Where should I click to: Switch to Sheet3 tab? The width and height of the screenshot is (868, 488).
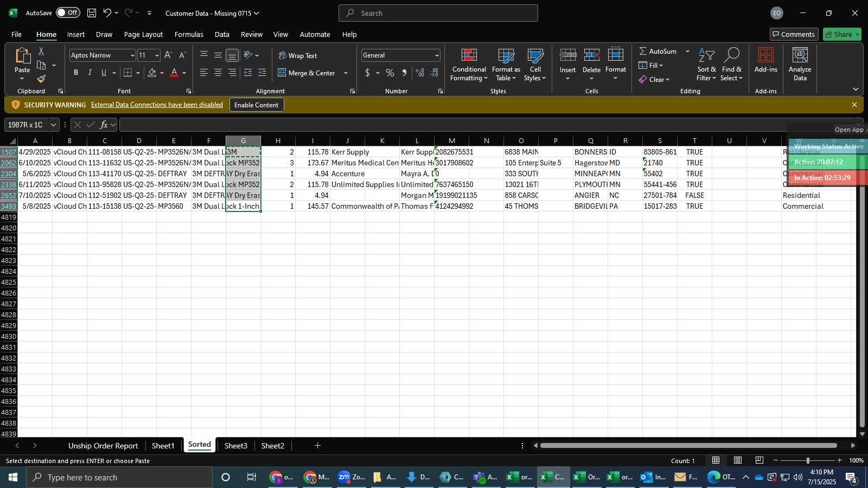tap(235, 446)
